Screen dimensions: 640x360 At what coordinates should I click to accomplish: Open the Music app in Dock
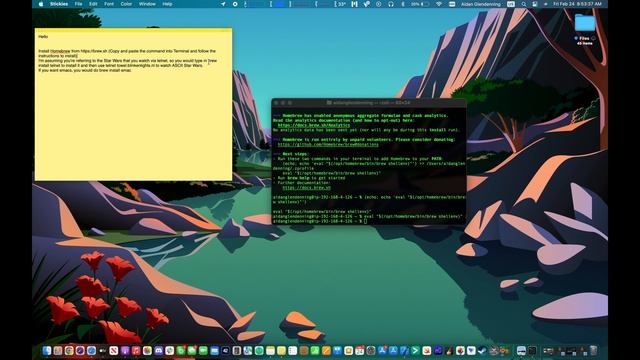tap(136, 351)
